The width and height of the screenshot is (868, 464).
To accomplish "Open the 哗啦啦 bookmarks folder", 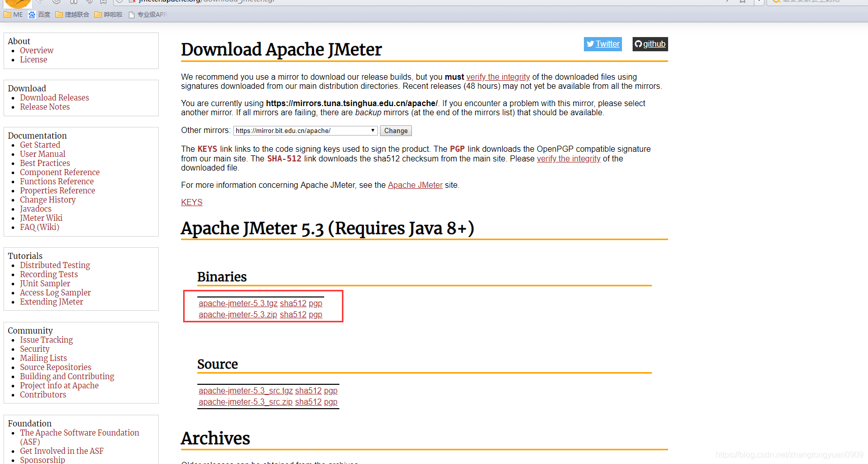I will (109, 15).
